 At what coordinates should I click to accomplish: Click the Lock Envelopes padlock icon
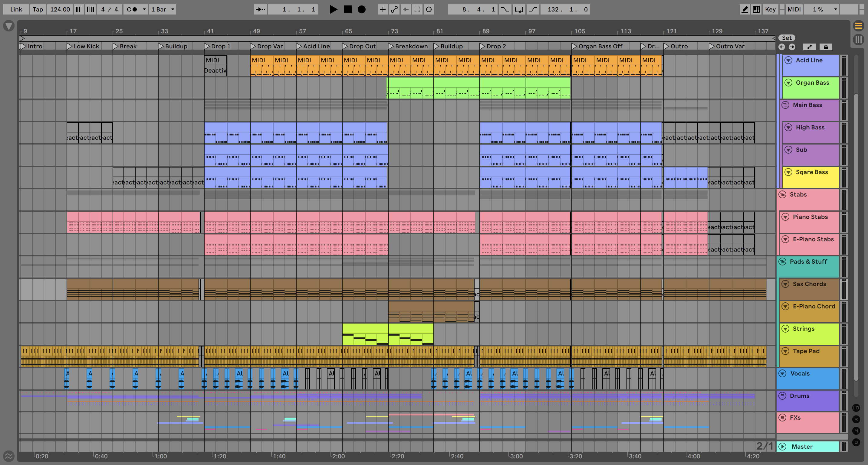[x=826, y=47]
